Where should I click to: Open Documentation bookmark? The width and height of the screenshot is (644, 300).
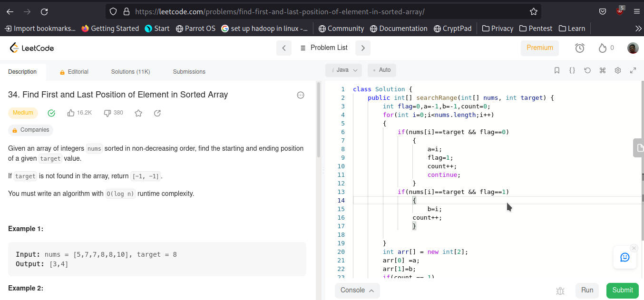(x=399, y=29)
